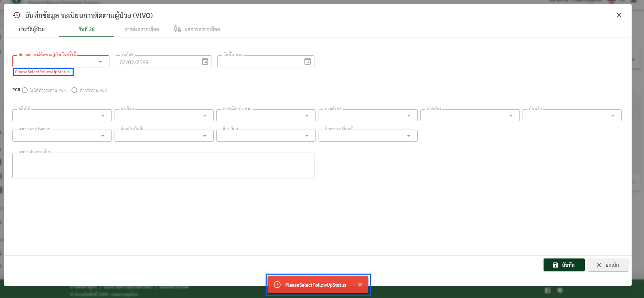The height and width of the screenshot is (298, 644).
Task: Close the VIVO follow-up dialog
Action: (x=619, y=15)
